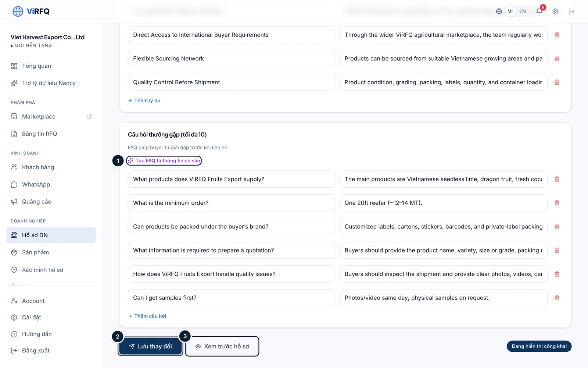Screen dimensions: 588x368
Task: Click Thêm câu hỏi link
Action: point(147,316)
